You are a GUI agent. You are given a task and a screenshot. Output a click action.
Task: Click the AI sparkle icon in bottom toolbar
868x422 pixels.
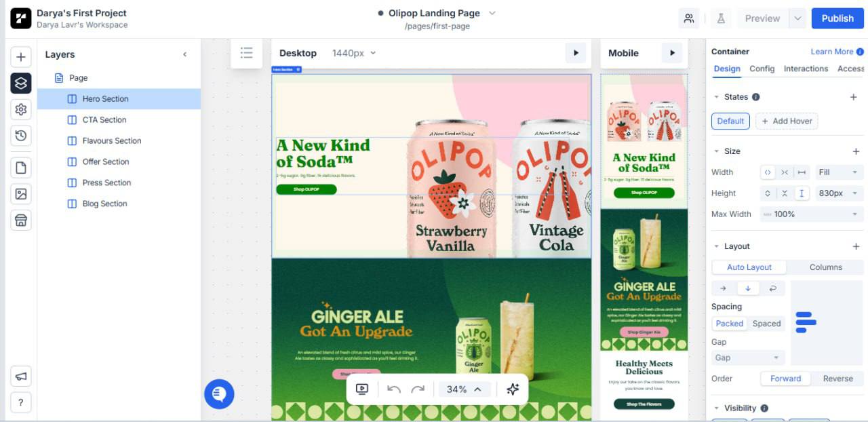[x=513, y=389]
